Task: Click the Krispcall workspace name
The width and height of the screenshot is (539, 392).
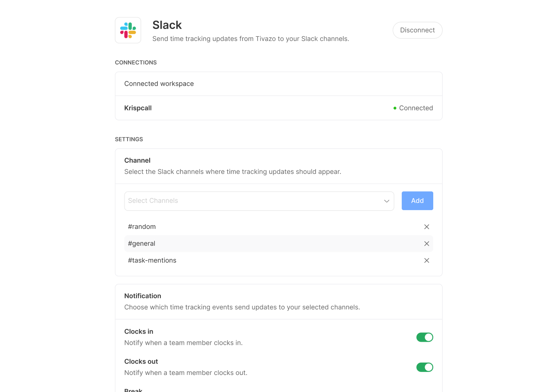Action: [x=138, y=108]
